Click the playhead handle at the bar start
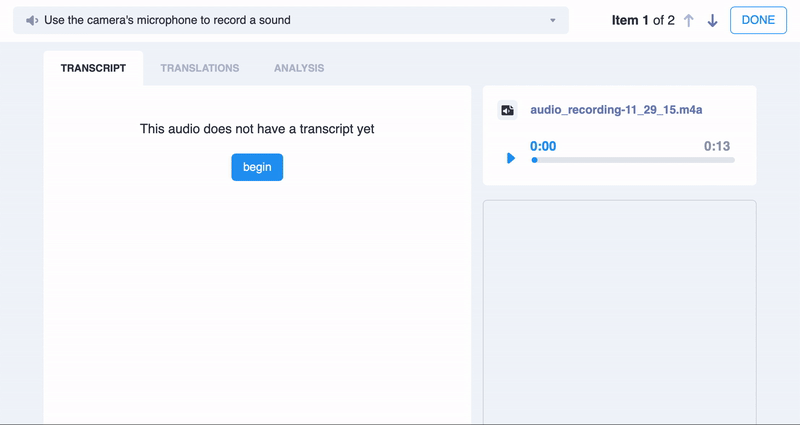 (x=534, y=160)
